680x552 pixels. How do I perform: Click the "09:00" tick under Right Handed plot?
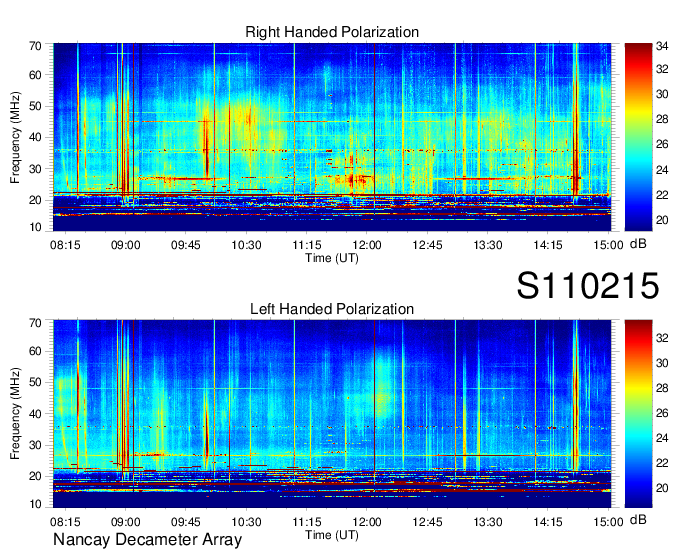[126, 245]
